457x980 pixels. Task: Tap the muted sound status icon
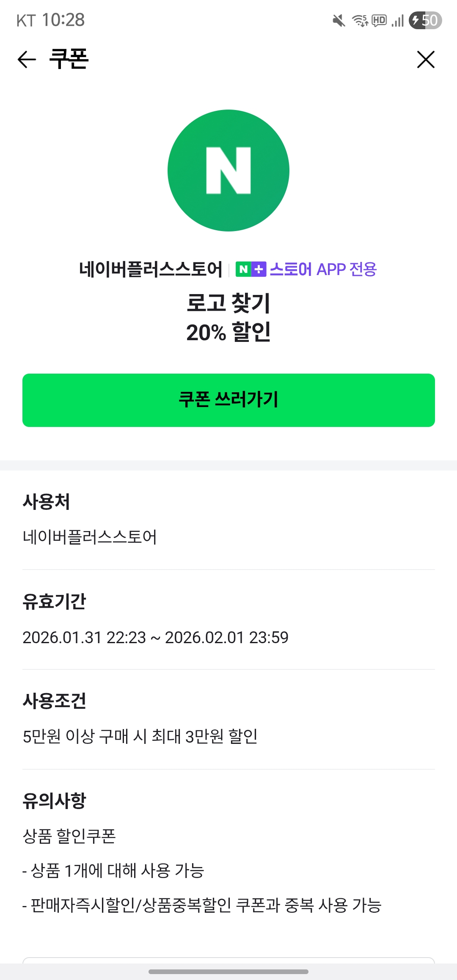point(339,20)
